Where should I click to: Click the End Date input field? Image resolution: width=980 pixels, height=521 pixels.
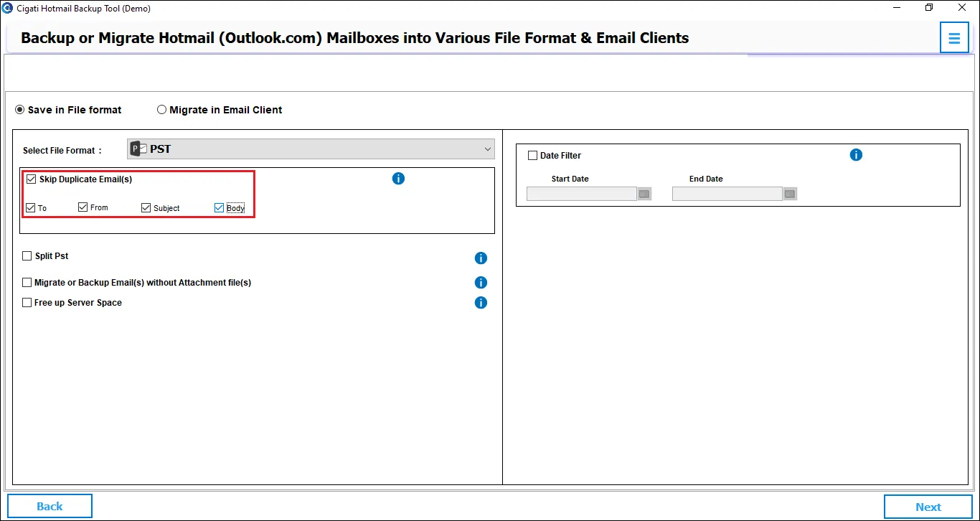point(727,194)
